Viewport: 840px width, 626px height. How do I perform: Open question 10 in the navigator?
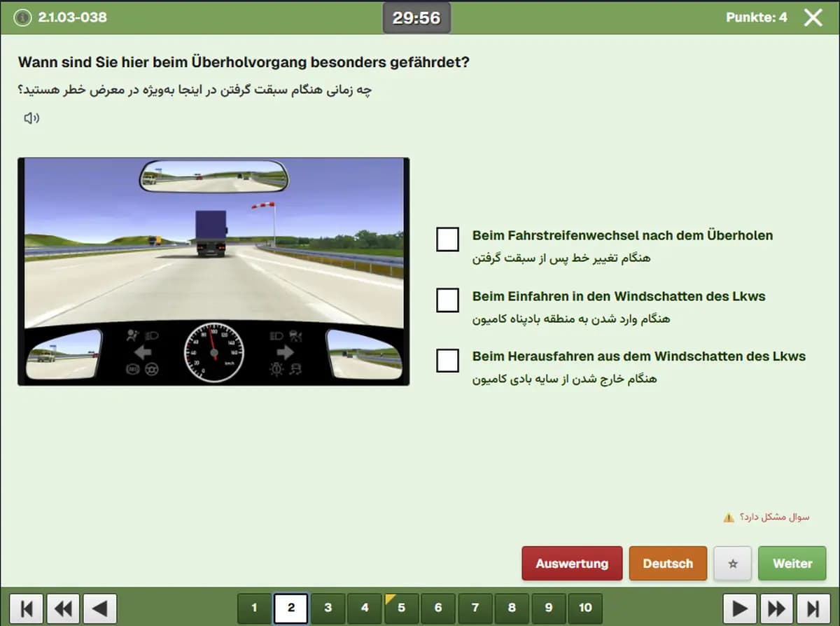tap(585, 608)
